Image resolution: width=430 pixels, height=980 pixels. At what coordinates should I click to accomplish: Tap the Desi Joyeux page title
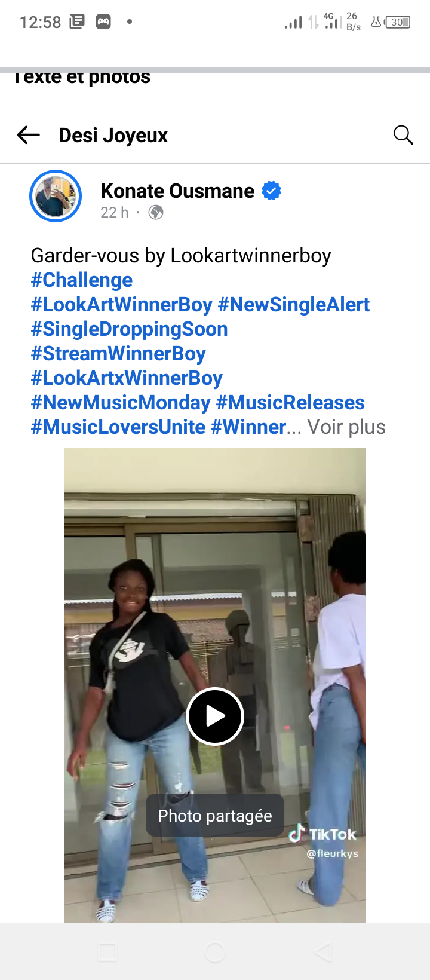pos(113,135)
